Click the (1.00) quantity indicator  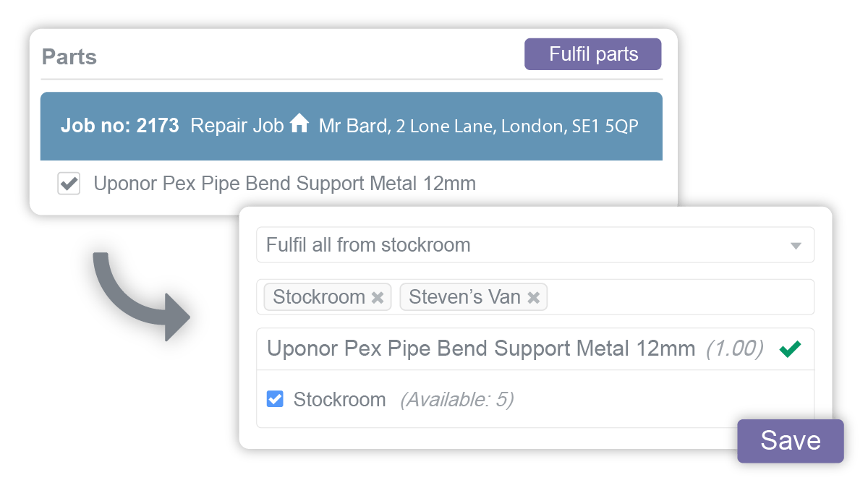coord(734,348)
